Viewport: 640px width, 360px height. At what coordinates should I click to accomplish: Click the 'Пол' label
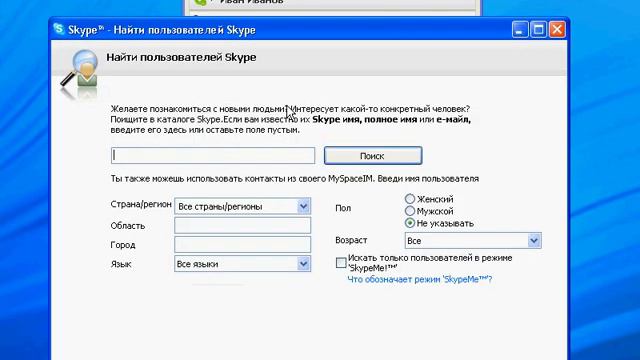(343, 208)
